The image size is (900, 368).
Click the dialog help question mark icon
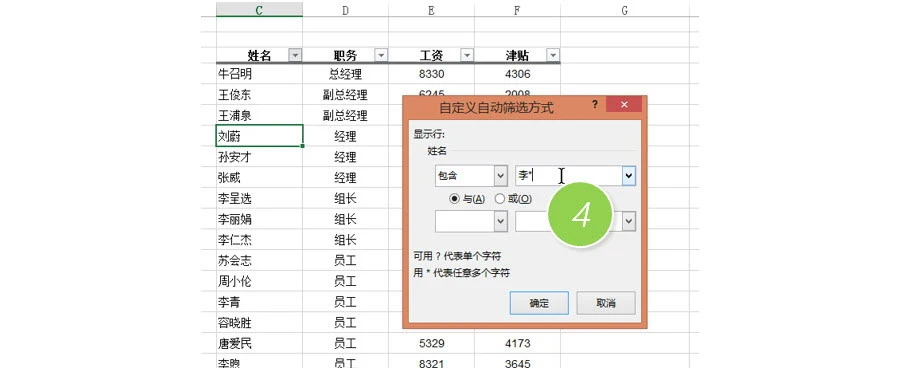pos(595,105)
